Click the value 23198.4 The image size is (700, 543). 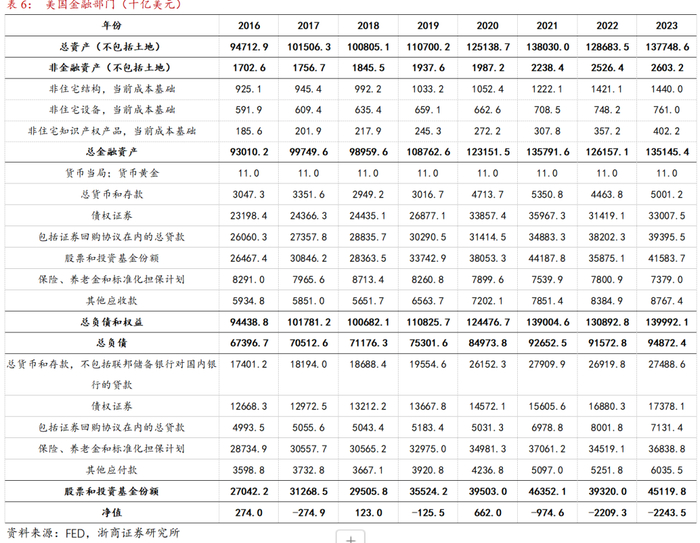tap(249, 216)
